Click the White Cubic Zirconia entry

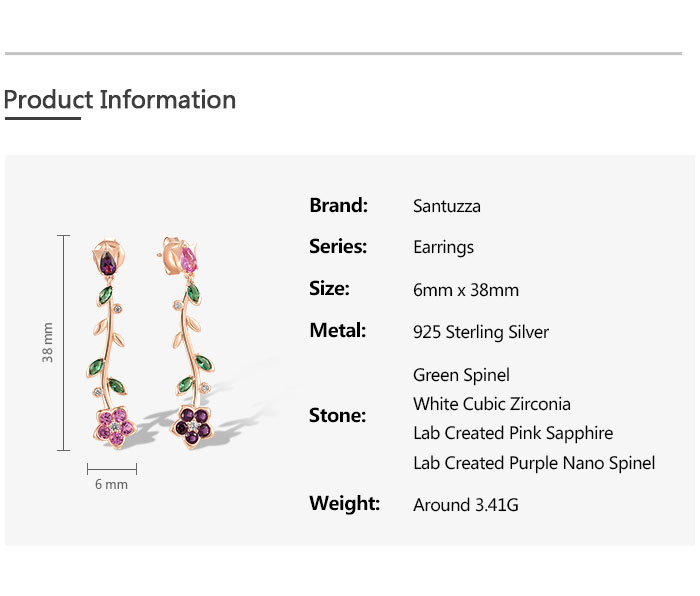coord(492,404)
